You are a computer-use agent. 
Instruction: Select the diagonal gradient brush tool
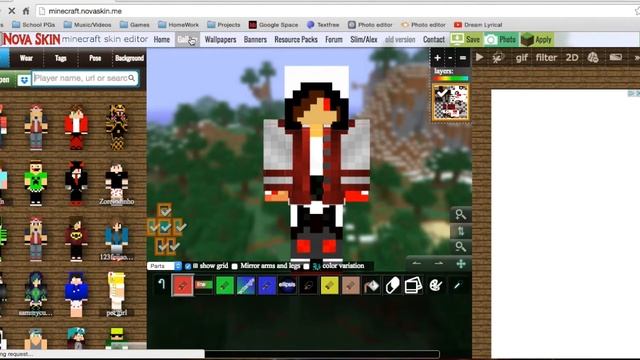[x=245, y=285]
